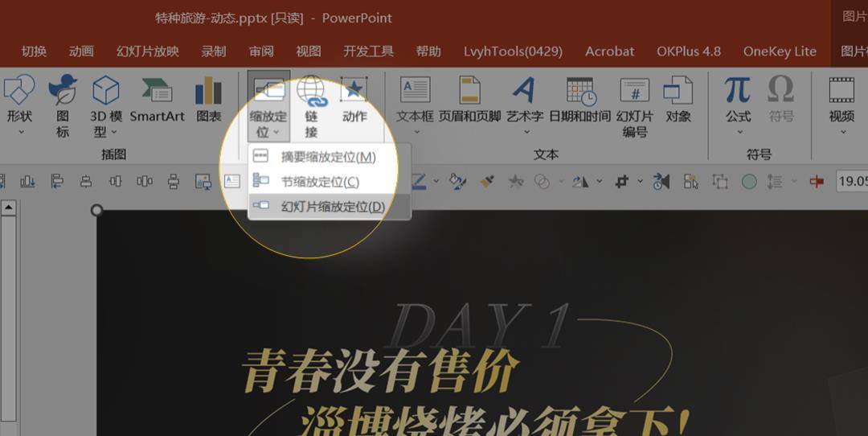Click the align center horizontally icon
Screen dimensions: 868x436
click(86, 181)
